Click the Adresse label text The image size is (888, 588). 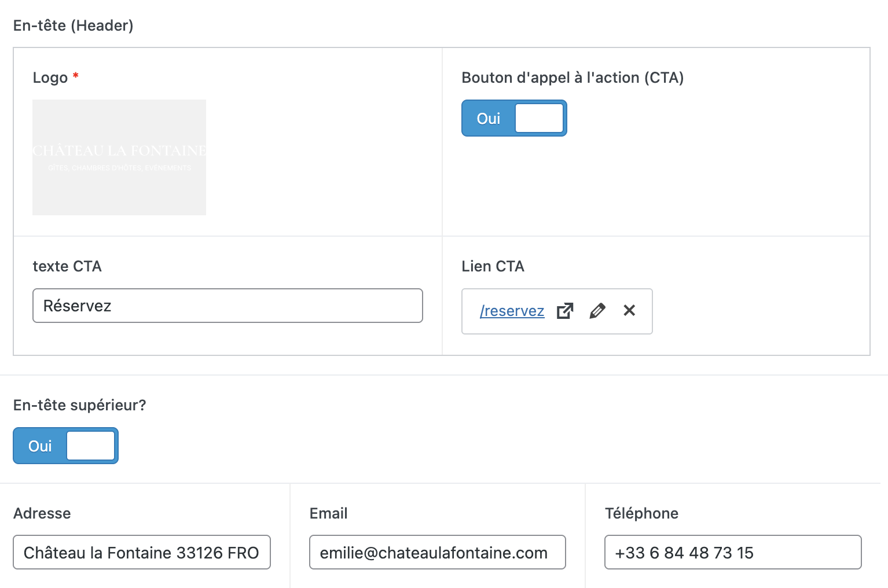(42, 513)
